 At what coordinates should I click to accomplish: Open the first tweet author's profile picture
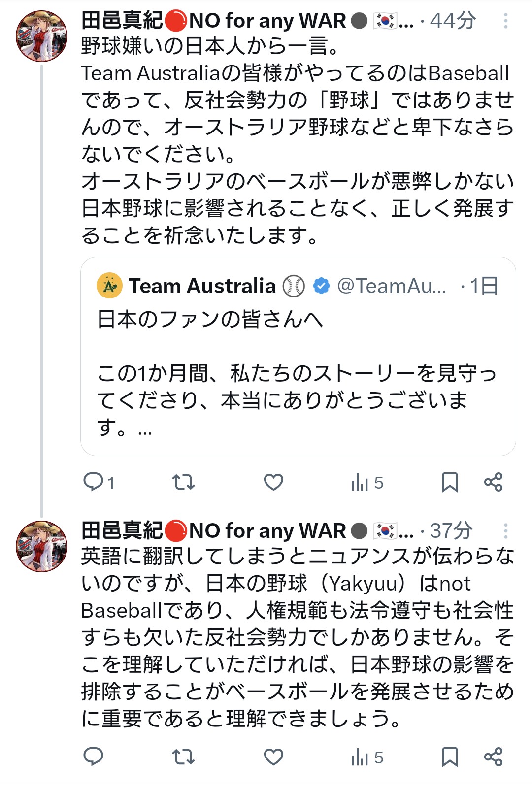(42, 36)
